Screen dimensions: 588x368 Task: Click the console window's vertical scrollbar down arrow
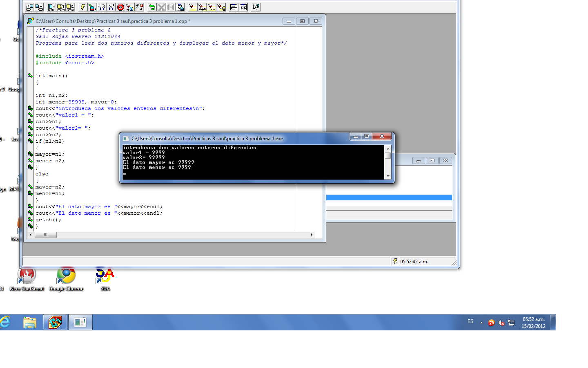tap(388, 176)
